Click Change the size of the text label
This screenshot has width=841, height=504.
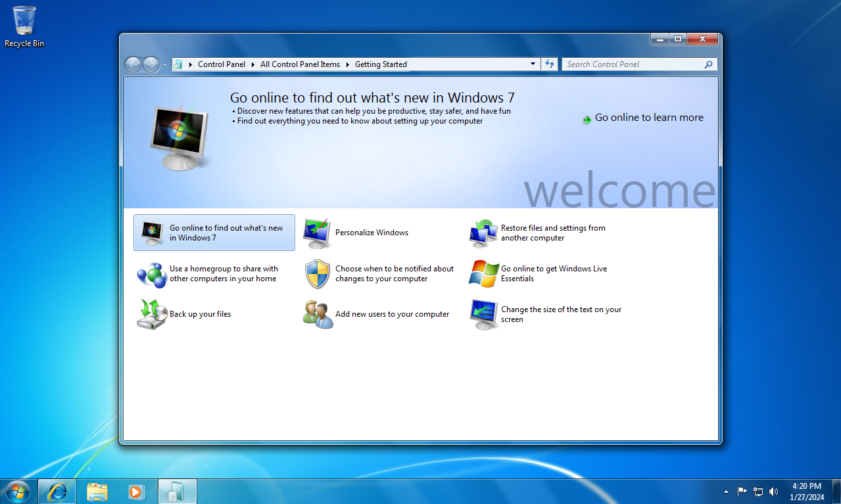(561, 314)
